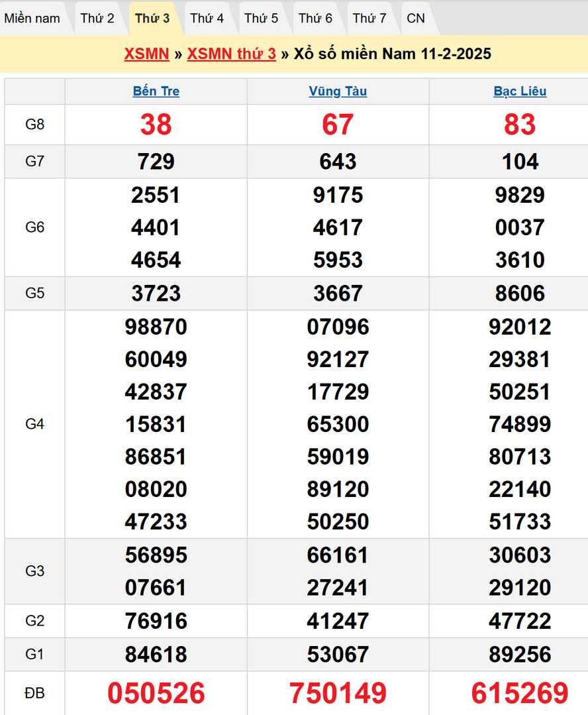Screen dimensions: 588x715
Task: Click the Vũng Tàu column header link
Action: pos(338,91)
